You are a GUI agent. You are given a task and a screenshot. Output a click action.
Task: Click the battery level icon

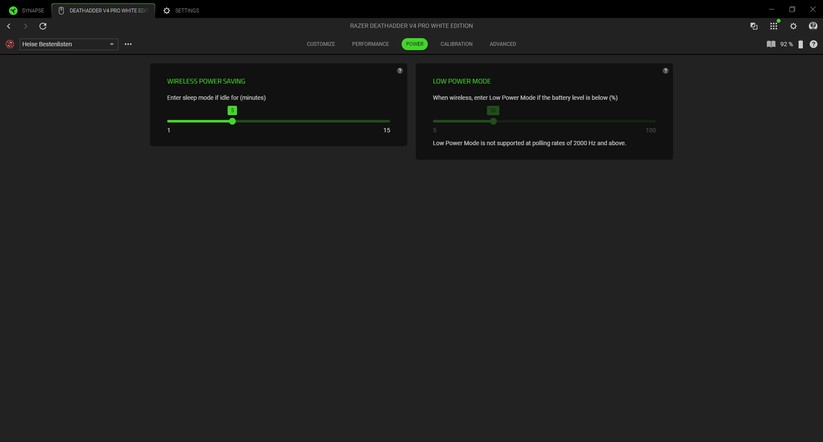[x=800, y=45]
